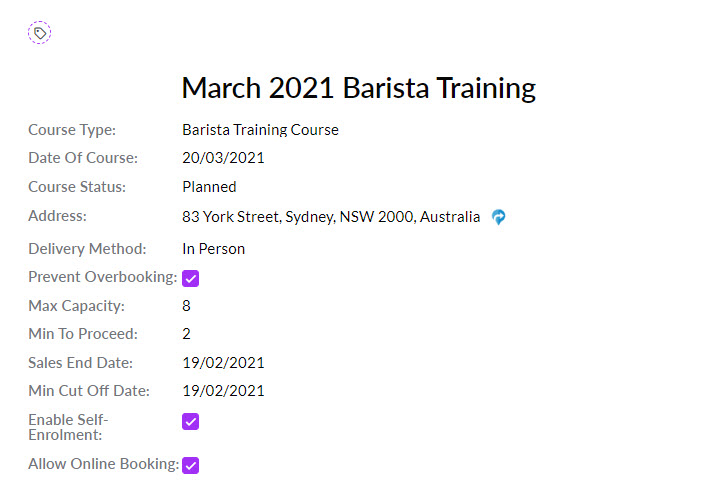The image size is (717, 497).
Task: Open the map link icon beside the address
Action: tap(498, 217)
